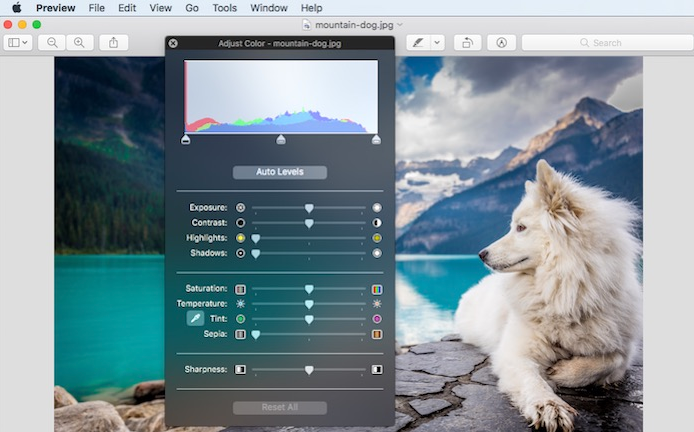
Task: Click the increase exposure icon
Action: (x=377, y=208)
